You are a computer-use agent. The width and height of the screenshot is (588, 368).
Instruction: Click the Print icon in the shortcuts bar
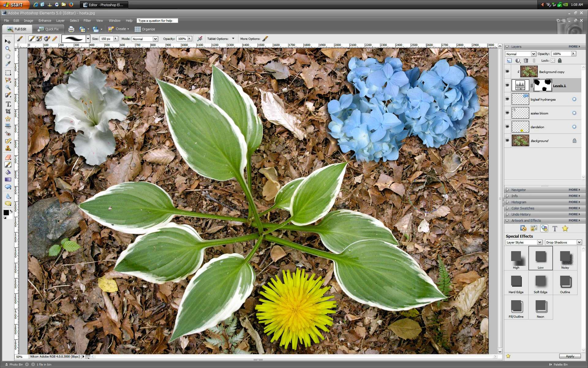coord(71,29)
